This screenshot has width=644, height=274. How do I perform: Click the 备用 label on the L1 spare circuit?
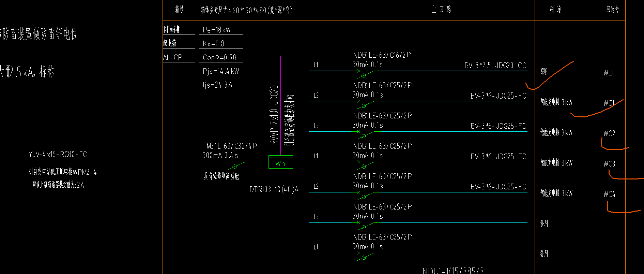pyautogui.click(x=544, y=254)
